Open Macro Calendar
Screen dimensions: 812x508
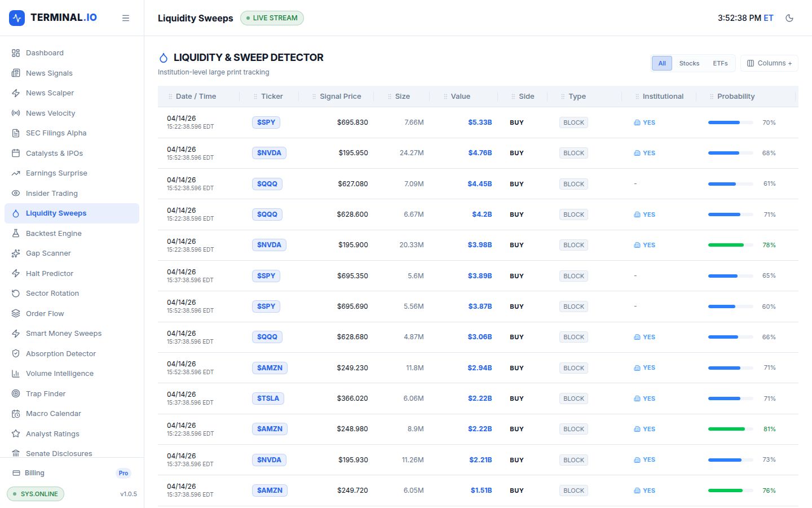pyautogui.click(x=72, y=414)
